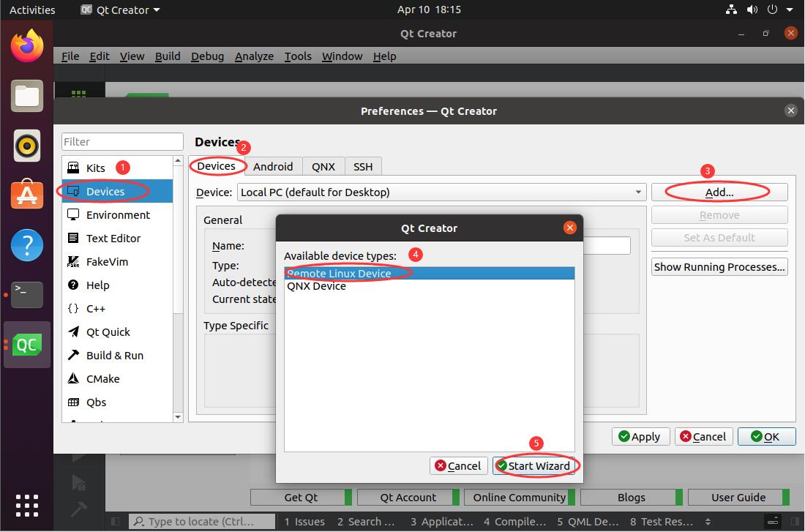805x532 pixels.
Task: Open the network status icon in the top bar
Action: point(731,10)
